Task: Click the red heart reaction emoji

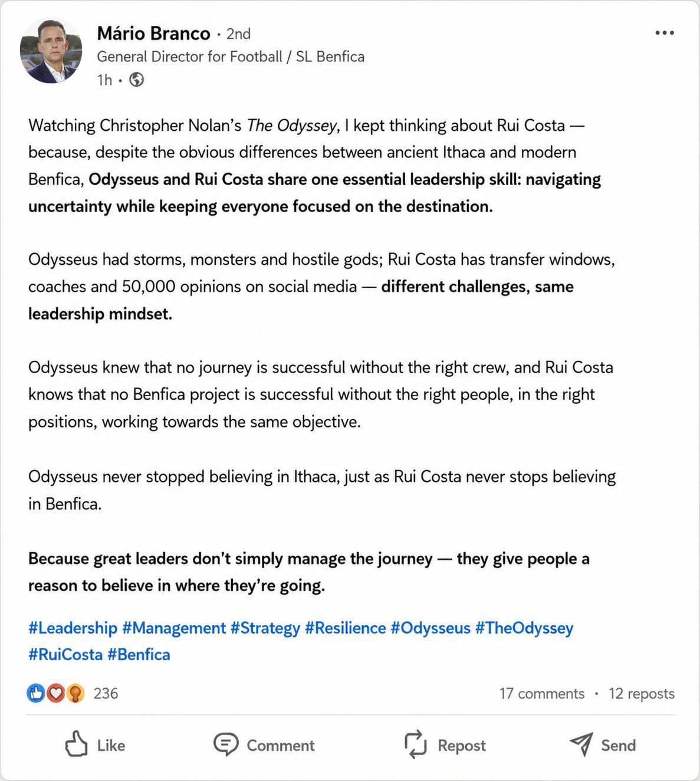Action: (x=55, y=693)
